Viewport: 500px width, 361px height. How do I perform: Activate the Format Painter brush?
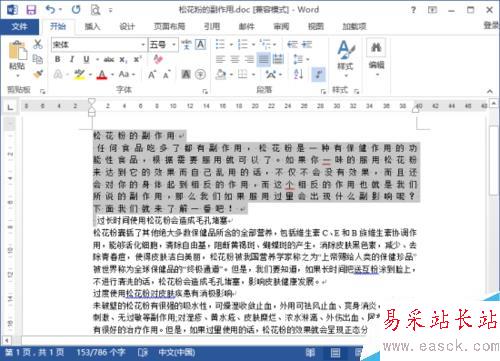[x=38, y=74]
